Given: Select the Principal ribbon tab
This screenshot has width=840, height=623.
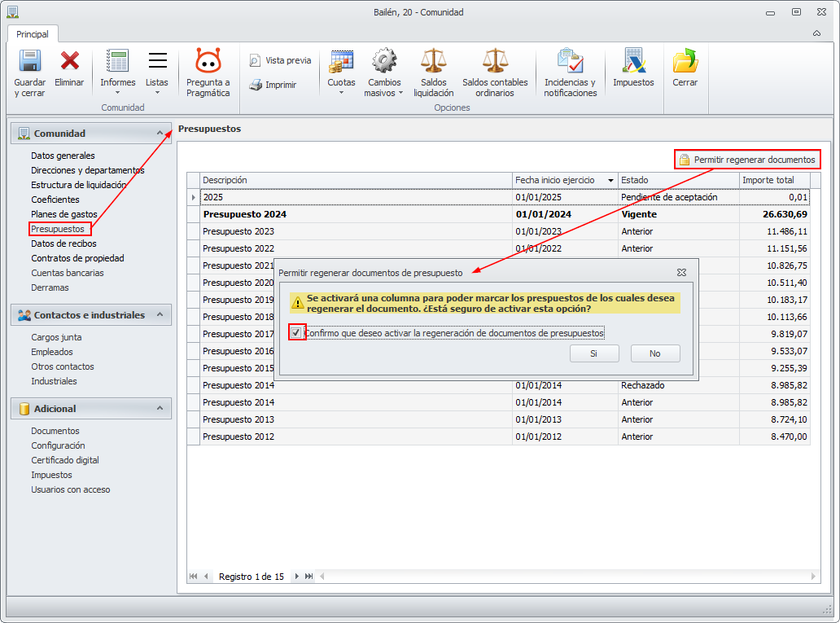Looking at the screenshot, I should click(x=33, y=34).
